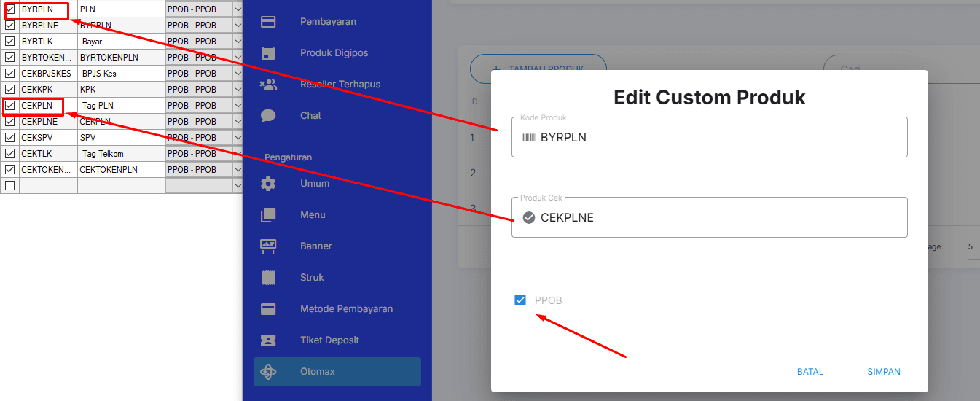Viewport: 980px width, 401px height.
Task: Click the Produk Digipos icon
Action: click(x=268, y=53)
